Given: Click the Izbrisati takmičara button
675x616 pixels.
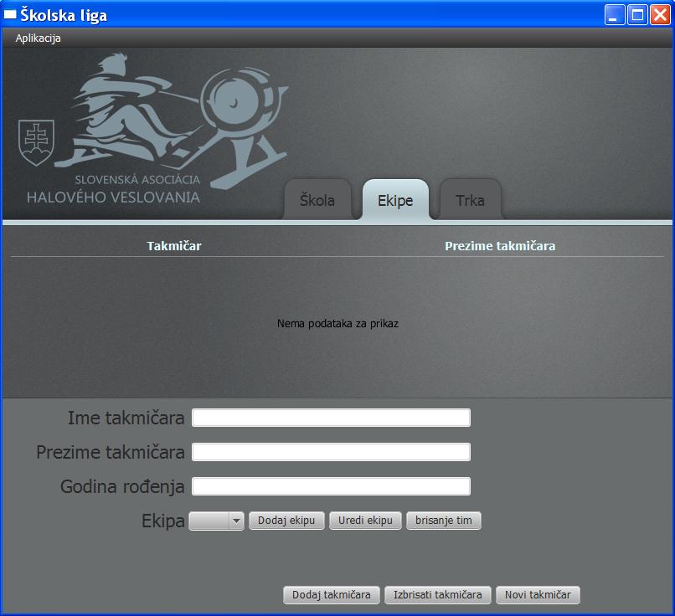Looking at the screenshot, I should 438,595.
